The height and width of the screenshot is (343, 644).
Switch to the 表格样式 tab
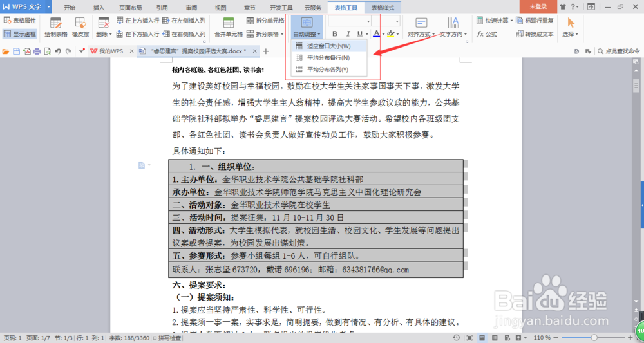click(383, 7)
